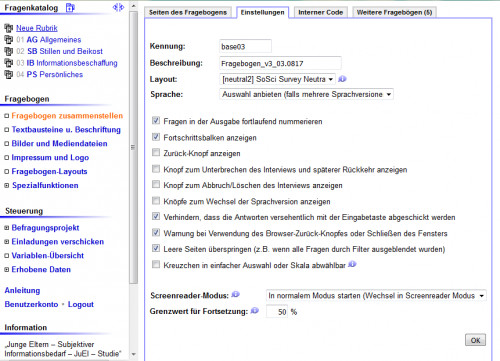Select the Einstellungen tab
500x361 pixels.
click(262, 12)
